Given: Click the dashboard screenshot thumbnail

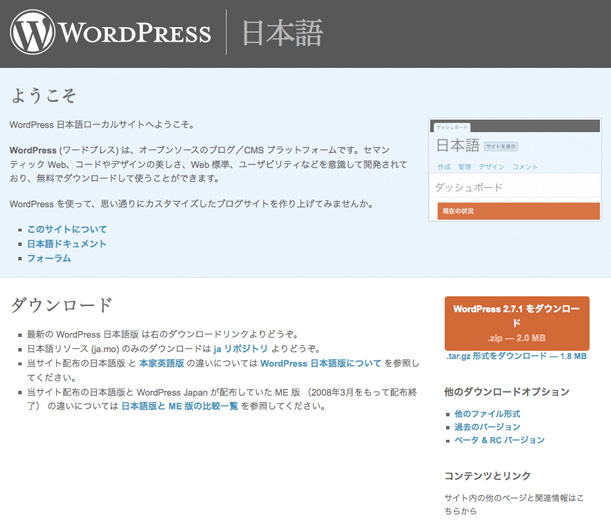Looking at the screenshot, I should click(x=515, y=170).
